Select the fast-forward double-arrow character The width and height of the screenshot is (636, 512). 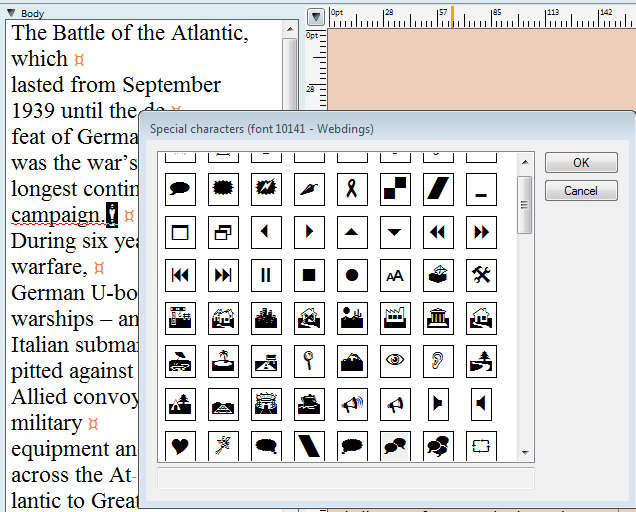481,232
